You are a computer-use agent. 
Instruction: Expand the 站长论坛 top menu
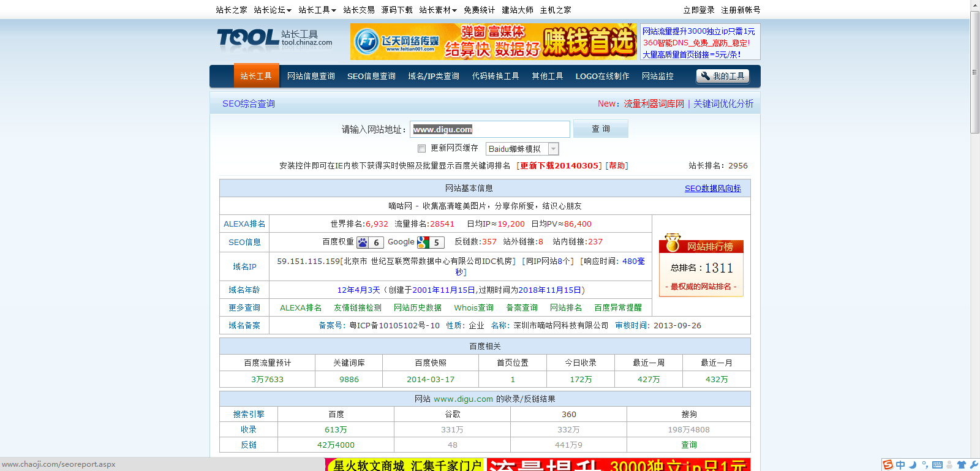tap(273, 10)
